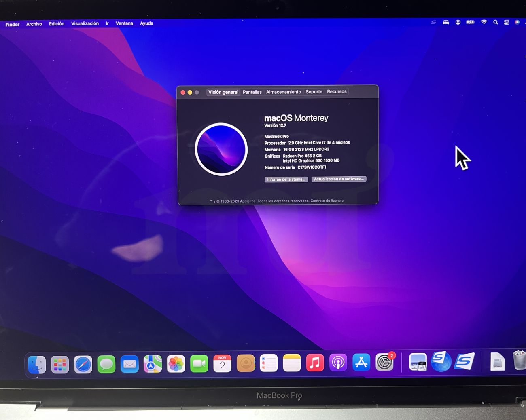Open the Contacts app in the Dock
The width and height of the screenshot is (526, 420).
tap(246, 363)
